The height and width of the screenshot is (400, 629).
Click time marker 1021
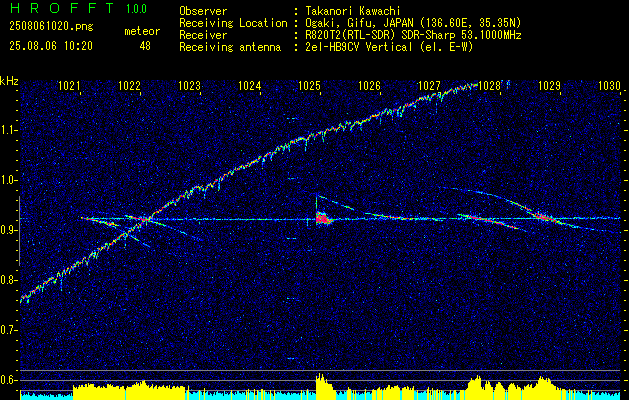coord(67,85)
